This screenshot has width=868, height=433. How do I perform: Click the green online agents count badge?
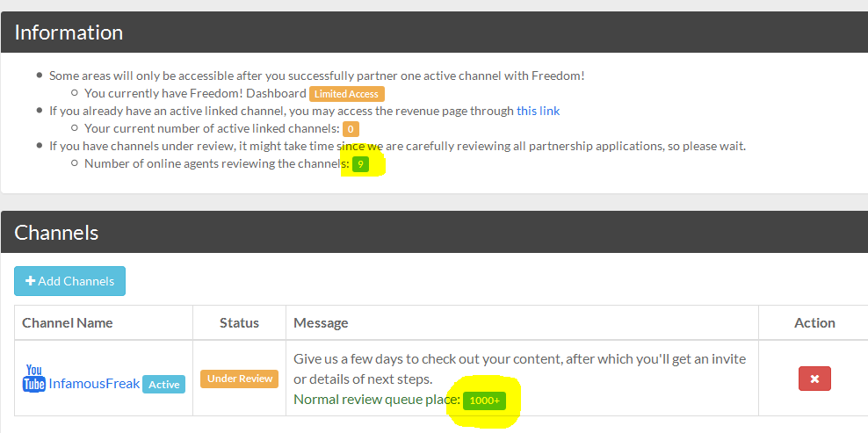[x=360, y=164]
